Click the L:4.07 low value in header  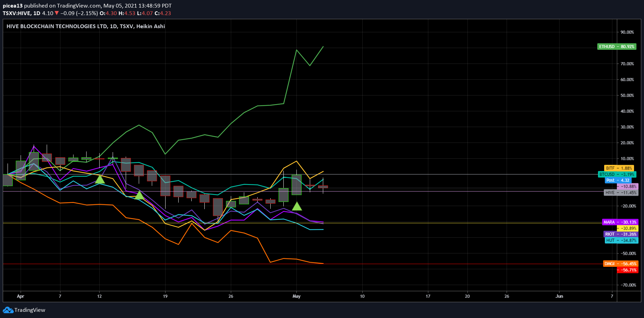[x=145, y=13]
